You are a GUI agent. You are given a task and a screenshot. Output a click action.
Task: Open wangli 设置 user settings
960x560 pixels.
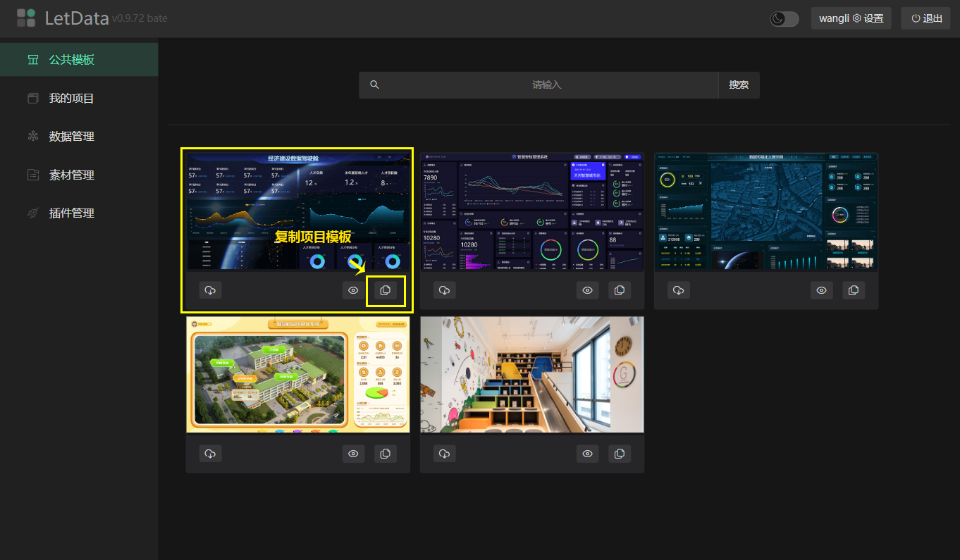[x=851, y=18]
